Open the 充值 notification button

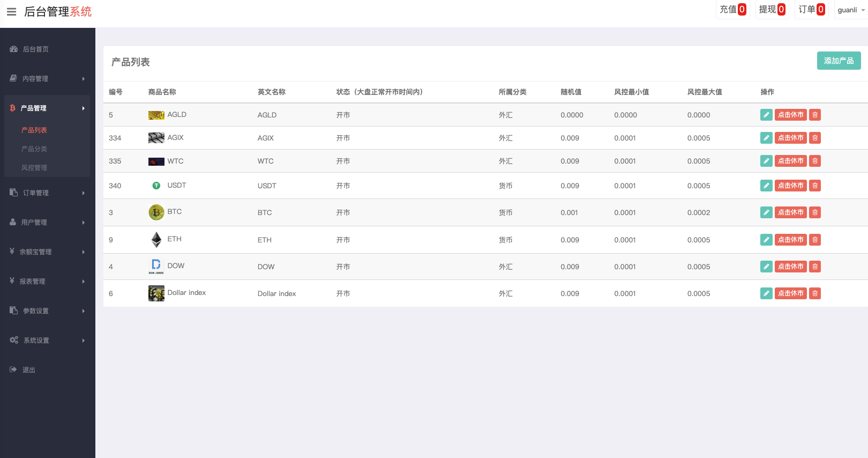[732, 10]
